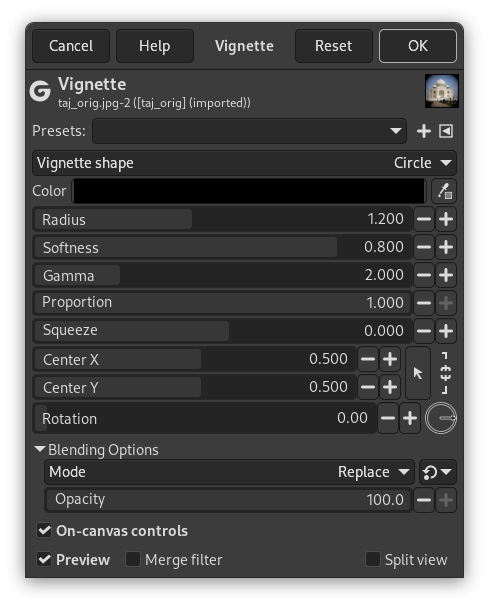This screenshot has height=606, width=489.
Task: Decrease Softness using the minus button
Action: (424, 247)
